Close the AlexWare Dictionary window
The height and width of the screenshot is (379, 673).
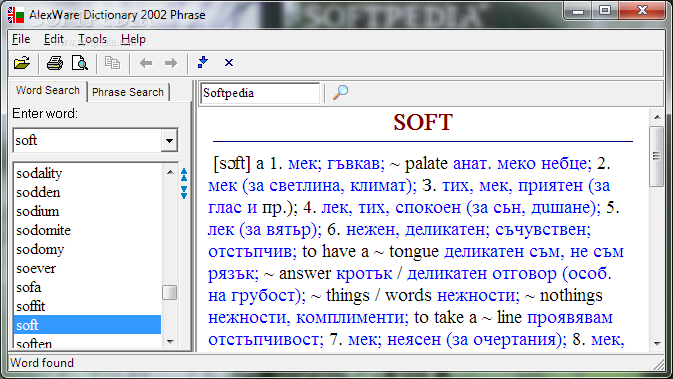click(x=643, y=10)
